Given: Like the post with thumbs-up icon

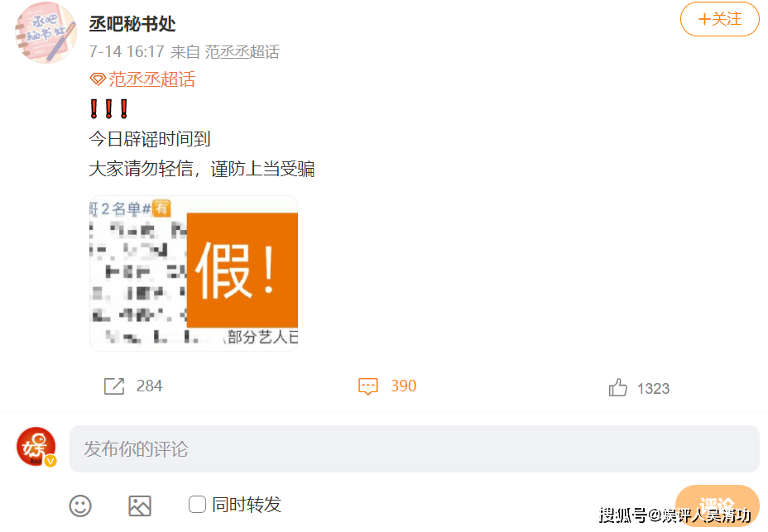Looking at the screenshot, I should tap(617, 387).
